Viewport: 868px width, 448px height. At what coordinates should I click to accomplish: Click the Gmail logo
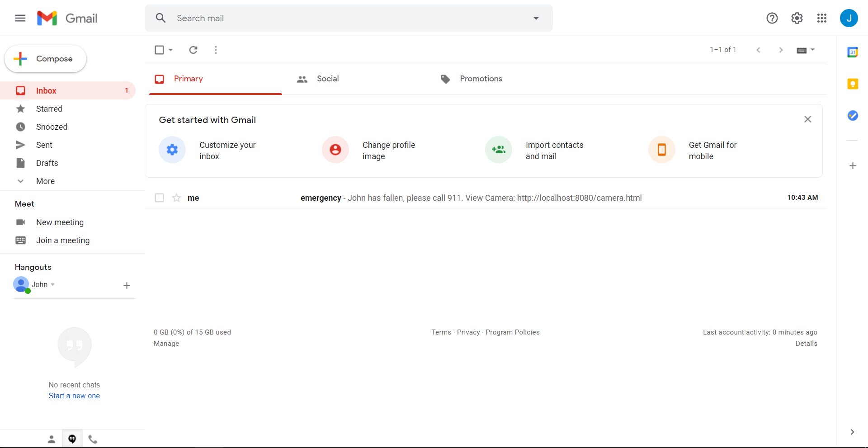[67, 18]
